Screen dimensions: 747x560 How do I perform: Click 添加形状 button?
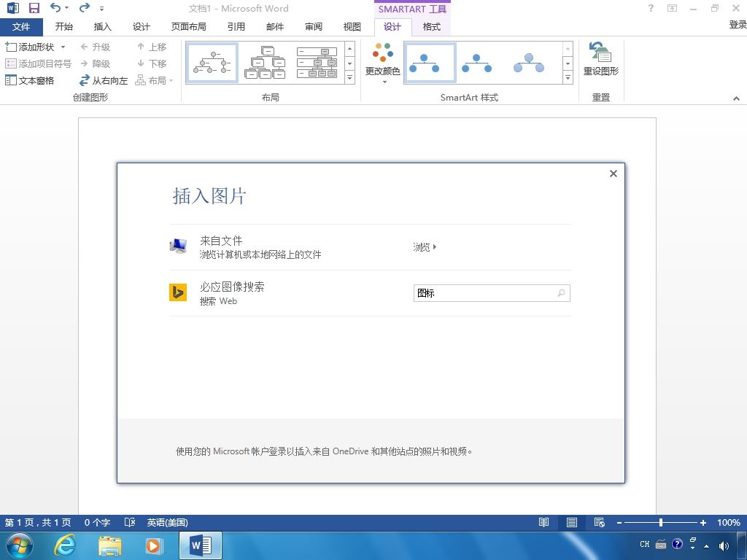pos(29,47)
